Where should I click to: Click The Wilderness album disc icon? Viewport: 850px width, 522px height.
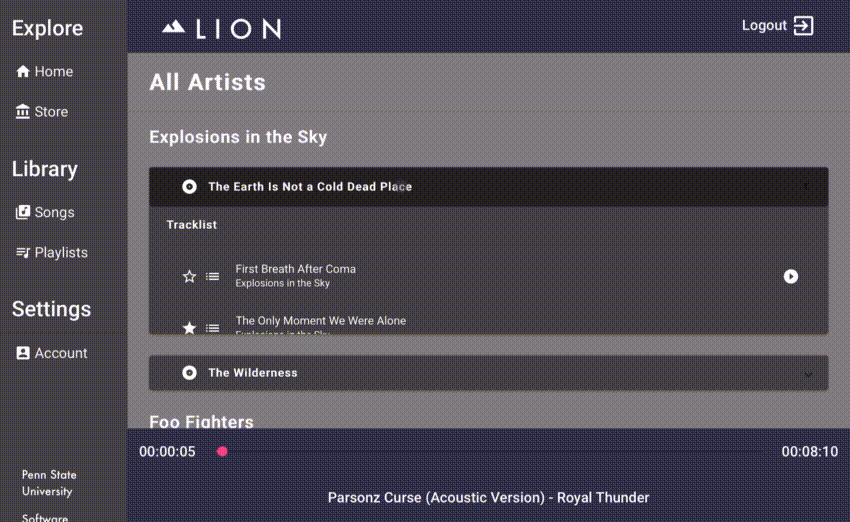pos(189,373)
